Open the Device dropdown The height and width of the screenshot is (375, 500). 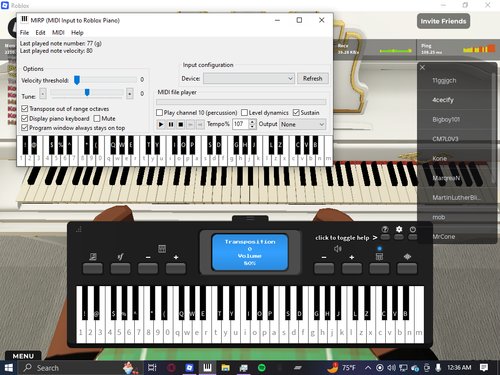click(x=249, y=79)
